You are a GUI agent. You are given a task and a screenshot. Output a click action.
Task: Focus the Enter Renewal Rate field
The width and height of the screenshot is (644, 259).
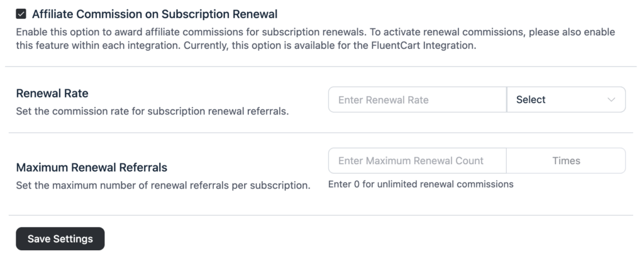coord(417,99)
